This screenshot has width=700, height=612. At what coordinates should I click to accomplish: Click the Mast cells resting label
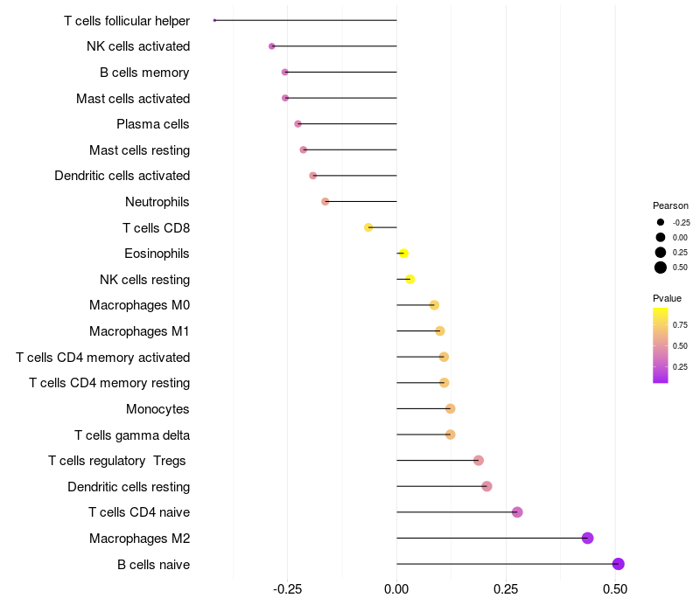[140, 150]
